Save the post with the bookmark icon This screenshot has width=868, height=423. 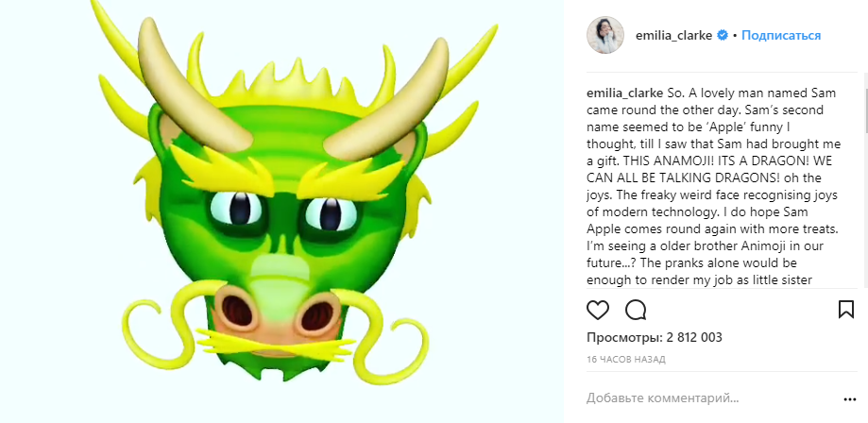tap(846, 310)
